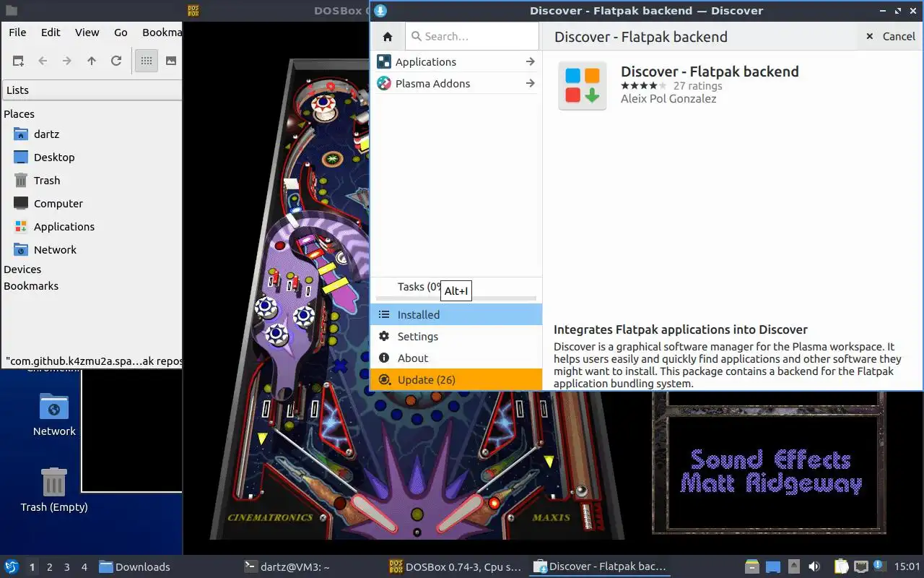Open new tab in file manager
The image size is (924, 578).
click(x=18, y=61)
